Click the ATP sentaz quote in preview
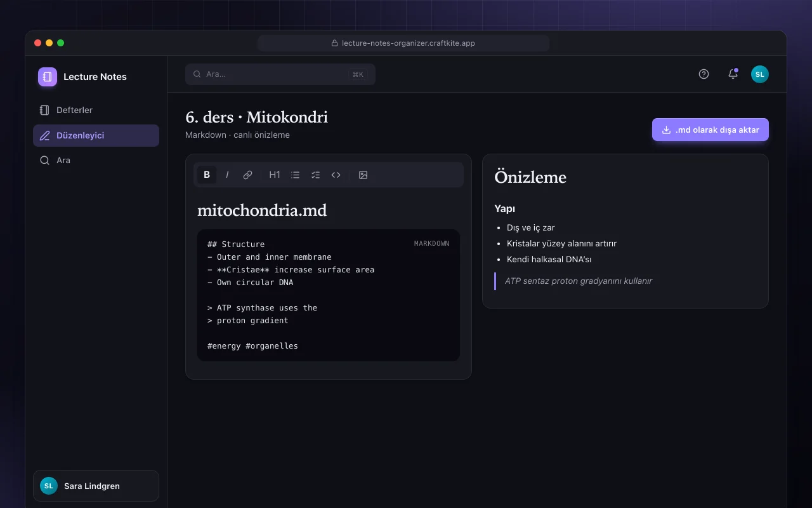812x508 pixels. tap(579, 281)
